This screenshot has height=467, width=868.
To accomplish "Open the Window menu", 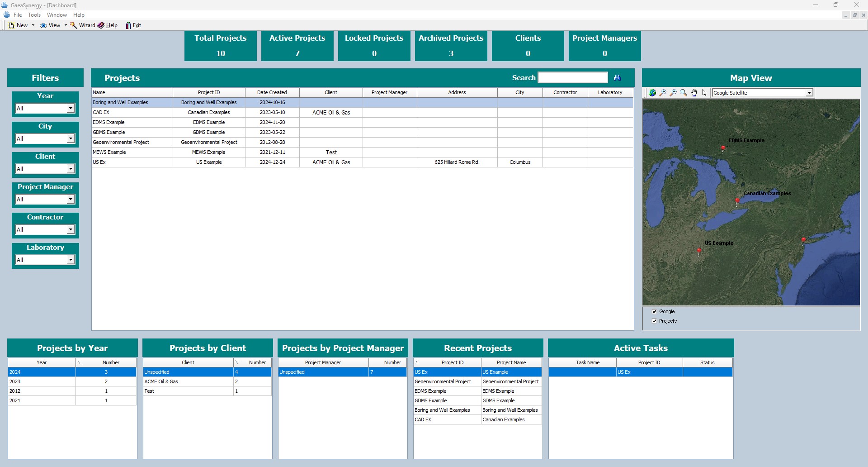I will pyautogui.click(x=57, y=14).
